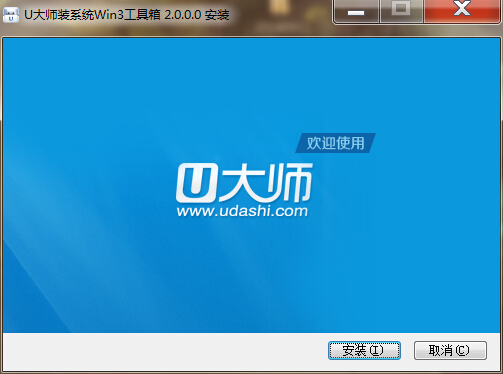The height and width of the screenshot is (374, 503).
Task: Click the installer app icon in title bar
Action: (x=11, y=15)
